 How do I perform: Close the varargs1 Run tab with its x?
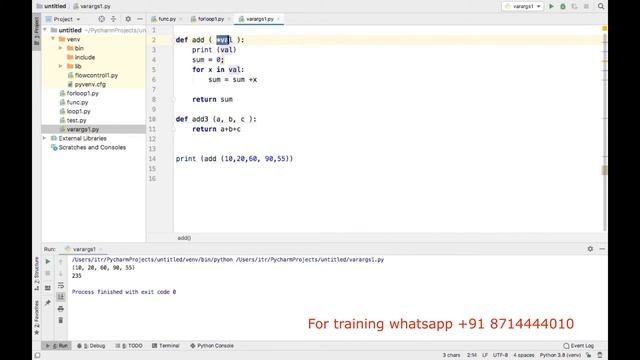(101, 249)
